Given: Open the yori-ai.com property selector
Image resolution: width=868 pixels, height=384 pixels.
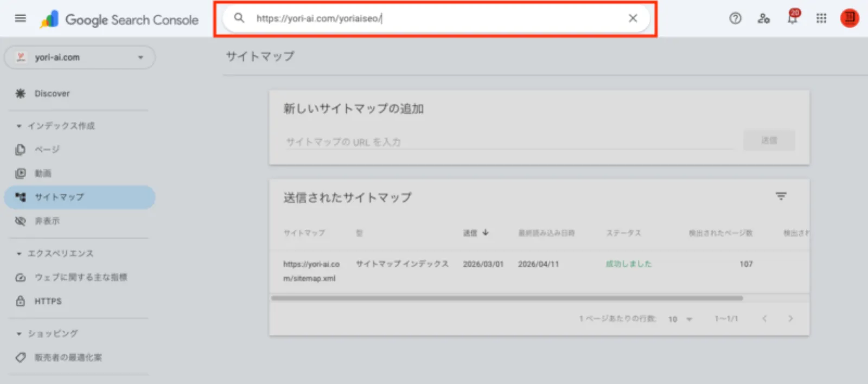Looking at the screenshot, I should (x=80, y=57).
